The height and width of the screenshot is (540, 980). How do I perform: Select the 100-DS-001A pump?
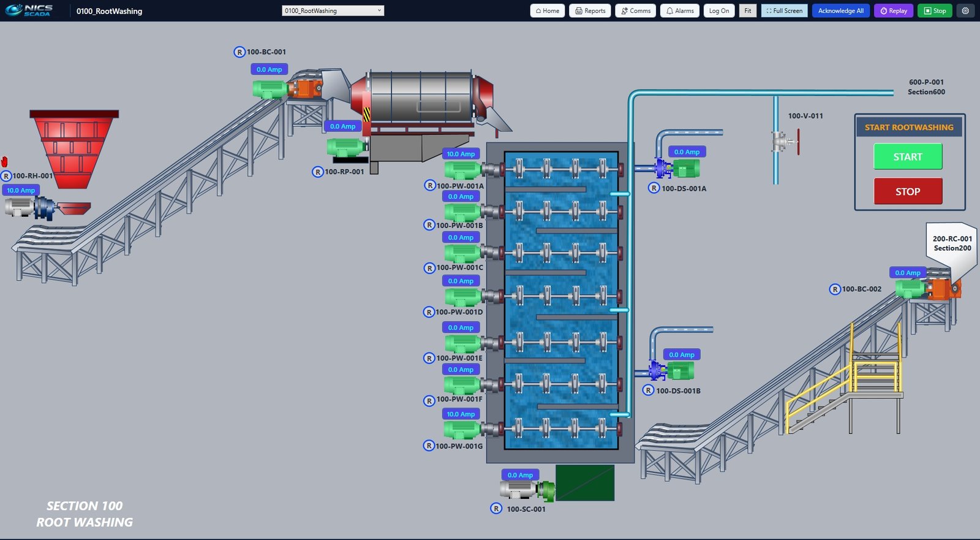tap(677, 169)
